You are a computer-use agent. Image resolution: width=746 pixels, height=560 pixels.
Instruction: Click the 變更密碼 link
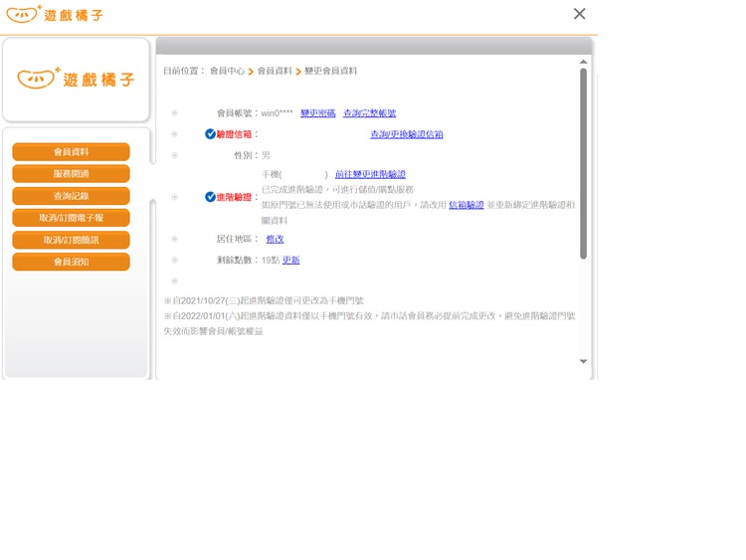tap(318, 113)
